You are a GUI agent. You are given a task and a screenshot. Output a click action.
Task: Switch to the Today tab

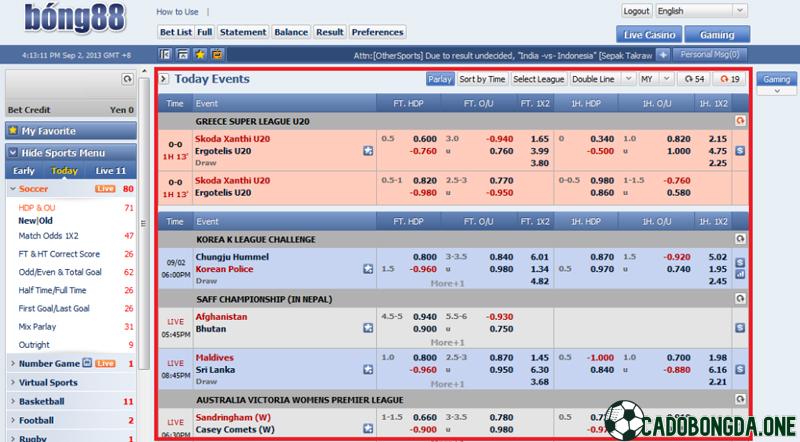(64, 170)
